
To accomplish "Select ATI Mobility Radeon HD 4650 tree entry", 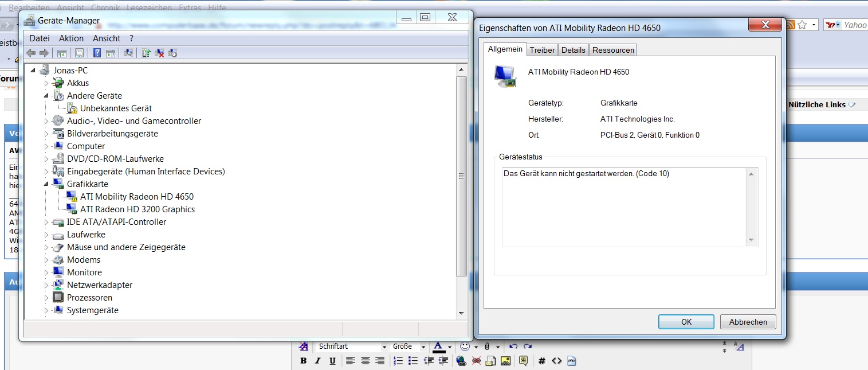I will tap(137, 197).
